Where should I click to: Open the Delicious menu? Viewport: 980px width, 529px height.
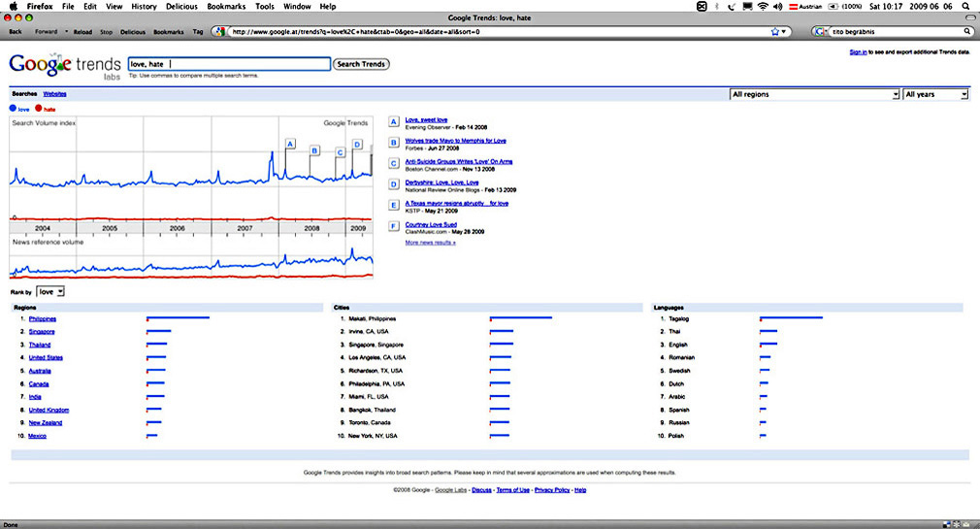181,6
